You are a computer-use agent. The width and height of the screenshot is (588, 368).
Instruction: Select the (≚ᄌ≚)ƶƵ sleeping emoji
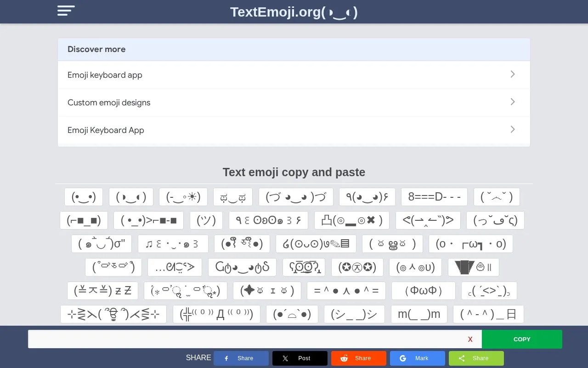point(102,291)
